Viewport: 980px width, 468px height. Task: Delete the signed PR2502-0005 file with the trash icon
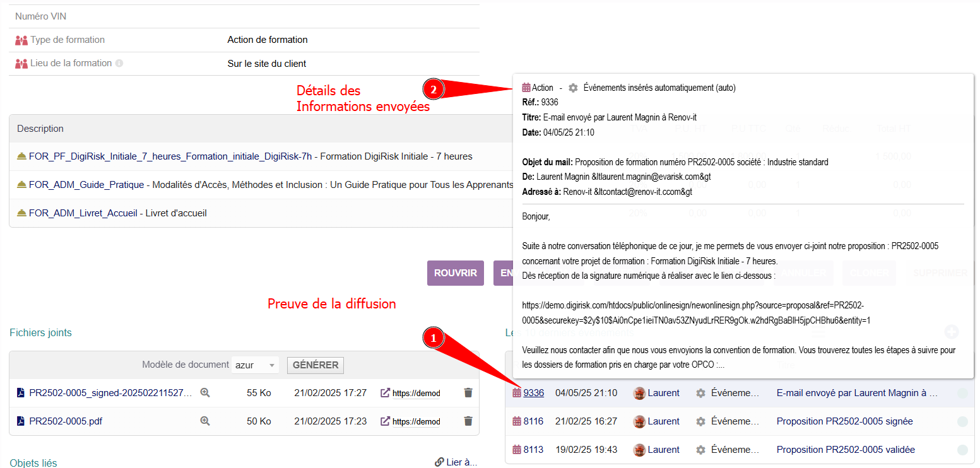pyautogui.click(x=468, y=392)
